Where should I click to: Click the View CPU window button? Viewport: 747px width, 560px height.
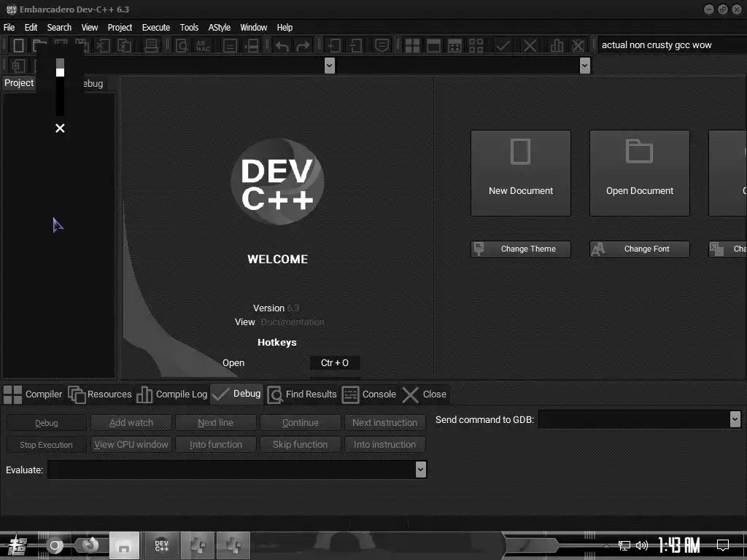[131, 444]
